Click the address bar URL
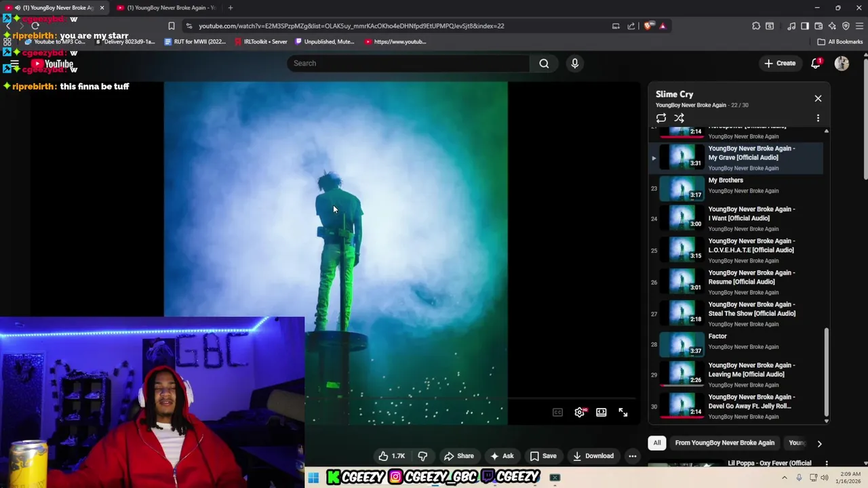 [x=351, y=26]
